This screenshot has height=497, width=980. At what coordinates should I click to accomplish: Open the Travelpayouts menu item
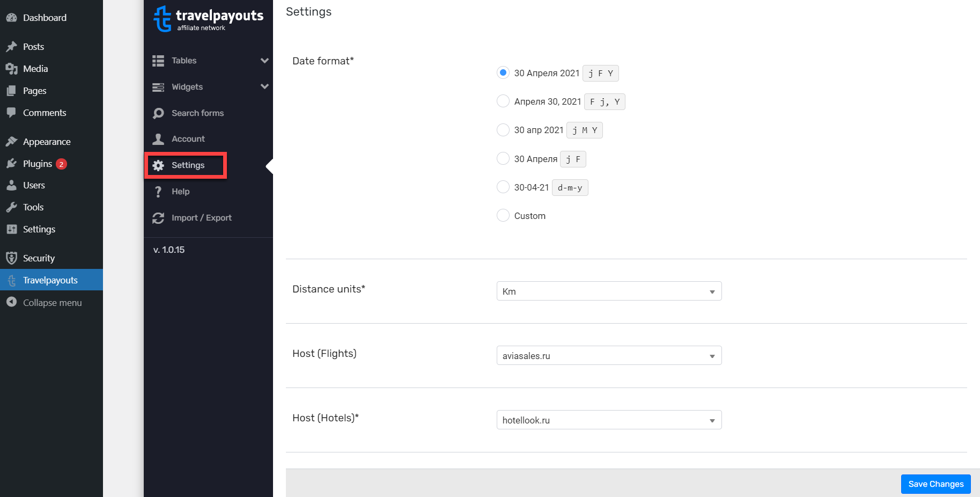tap(51, 280)
